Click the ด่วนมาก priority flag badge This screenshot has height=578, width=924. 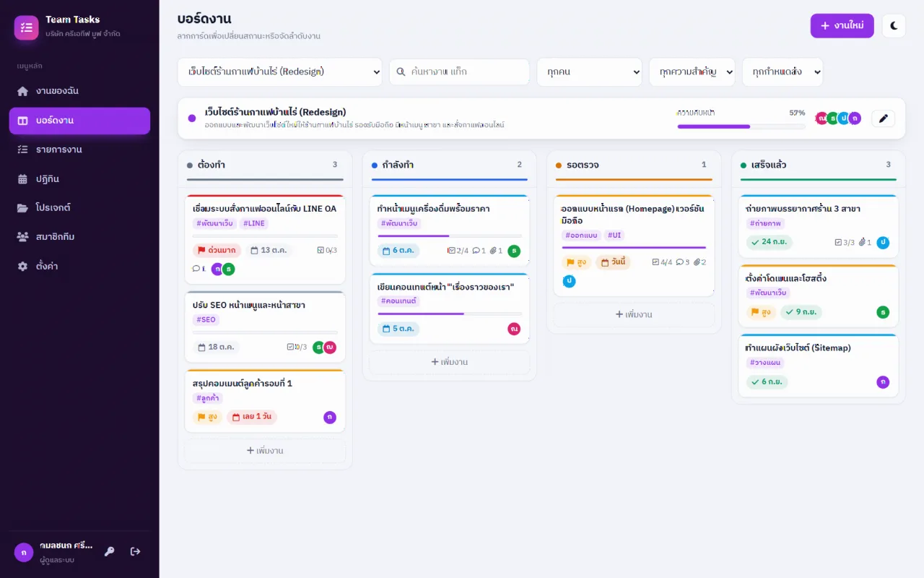217,251
